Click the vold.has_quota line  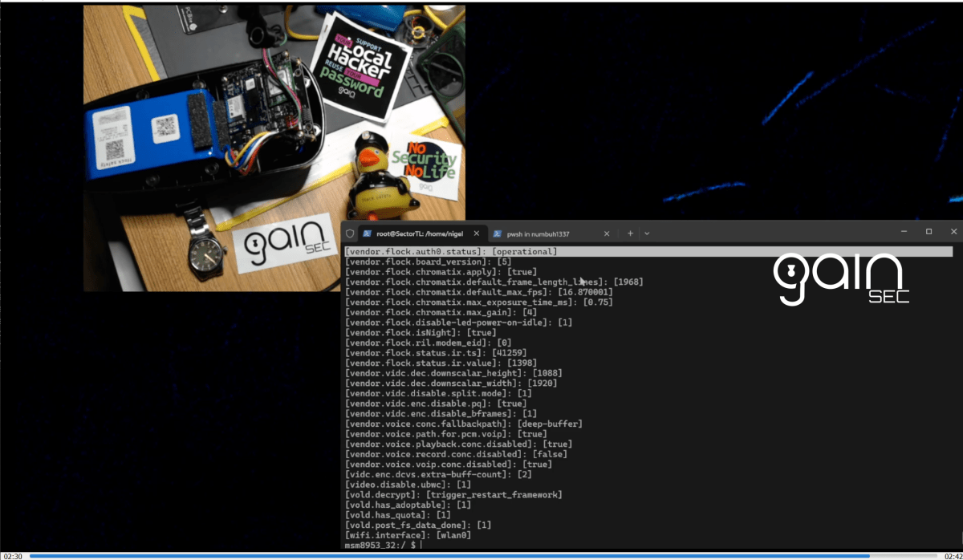[x=398, y=515]
